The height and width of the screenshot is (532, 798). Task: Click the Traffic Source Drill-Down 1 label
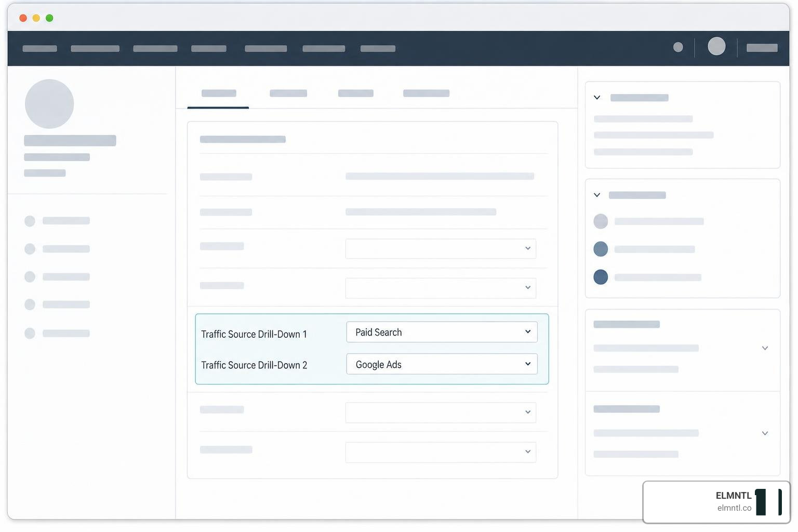(x=254, y=334)
